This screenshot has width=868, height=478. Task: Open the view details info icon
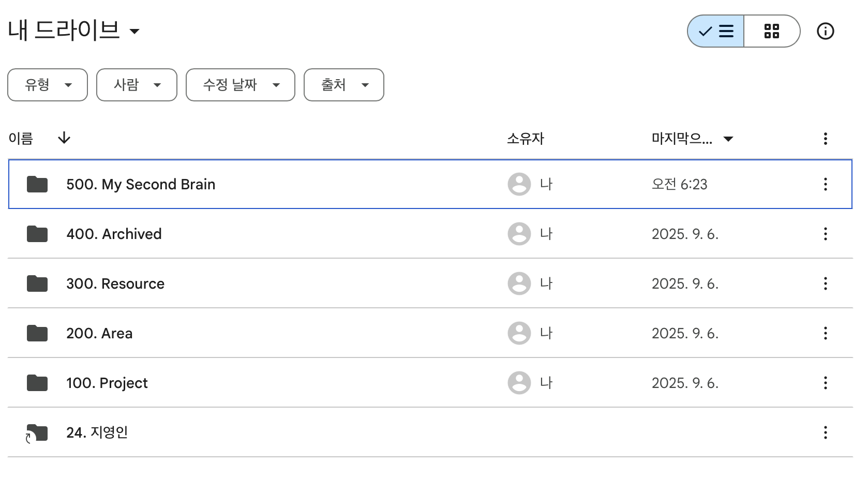pos(825,32)
